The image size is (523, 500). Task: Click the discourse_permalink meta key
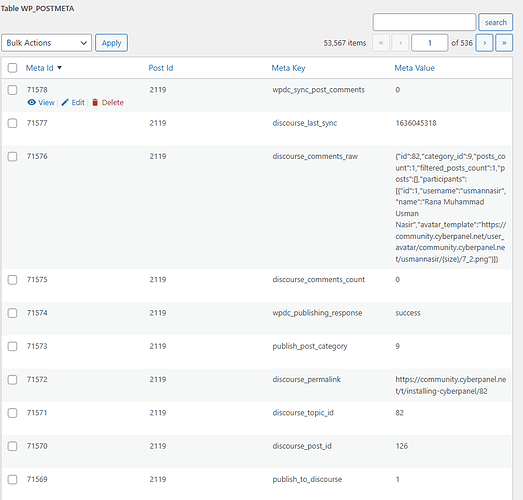click(x=307, y=380)
